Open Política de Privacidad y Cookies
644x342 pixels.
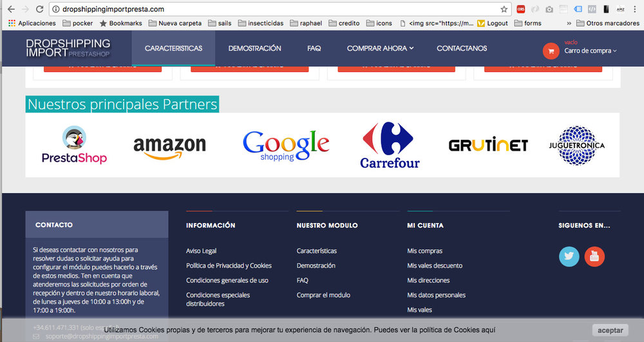tap(229, 265)
